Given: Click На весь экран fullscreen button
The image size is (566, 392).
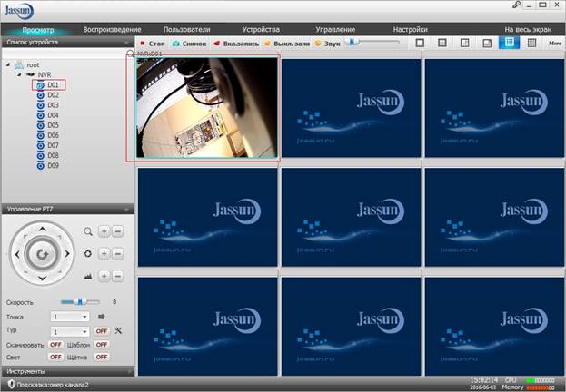Looking at the screenshot, I should [528, 30].
